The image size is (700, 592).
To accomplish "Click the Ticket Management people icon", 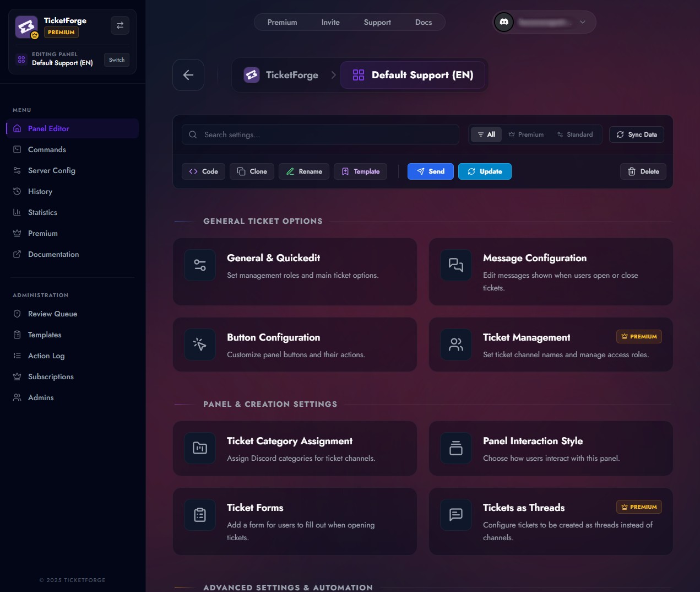I will coord(455,345).
